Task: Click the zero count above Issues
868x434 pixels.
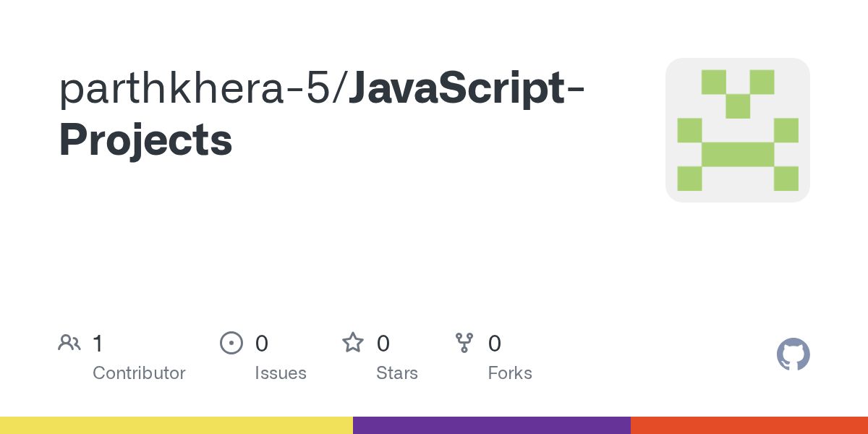Action: [262, 344]
